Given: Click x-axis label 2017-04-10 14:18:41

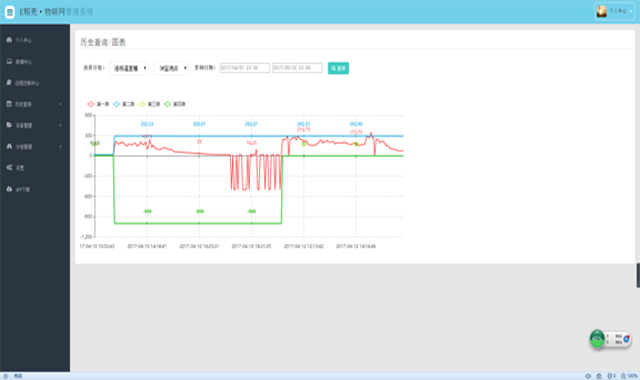Looking at the screenshot, I should (147, 246).
